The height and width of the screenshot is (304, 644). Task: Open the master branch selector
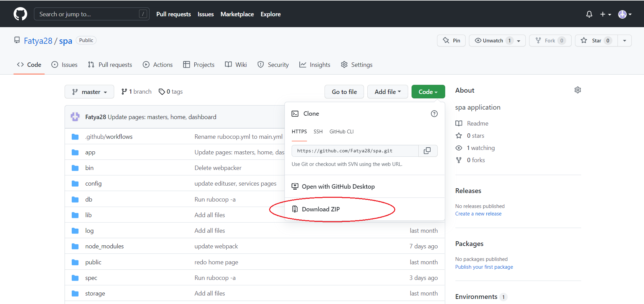point(89,92)
